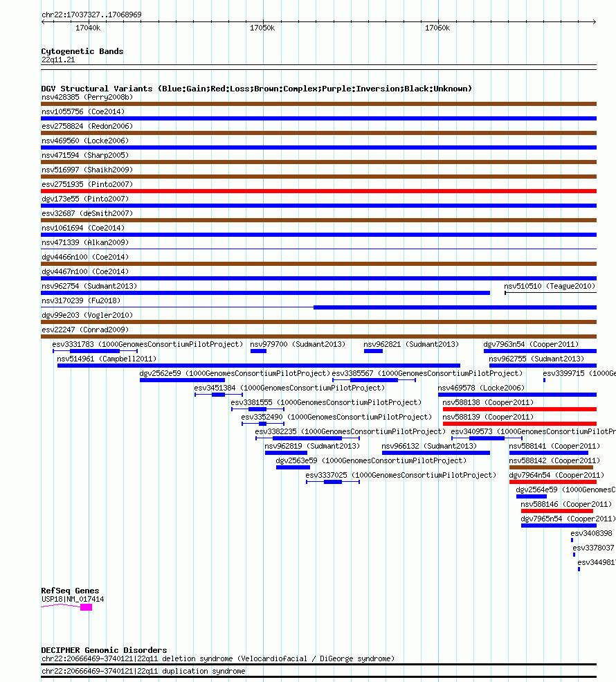This screenshot has width=616, height=682.
Task: Click variant label nsv514961 (Campbell2011)
Action: (x=107, y=359)
